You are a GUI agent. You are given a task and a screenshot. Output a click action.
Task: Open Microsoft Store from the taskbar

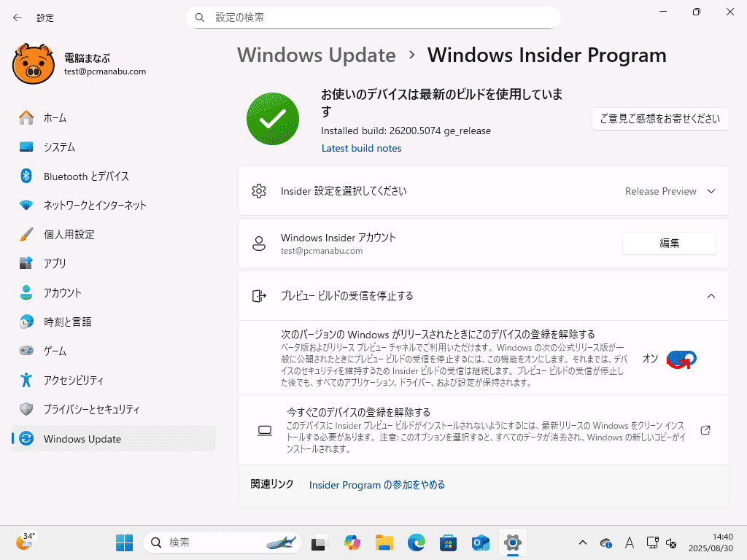click(449, 542)
